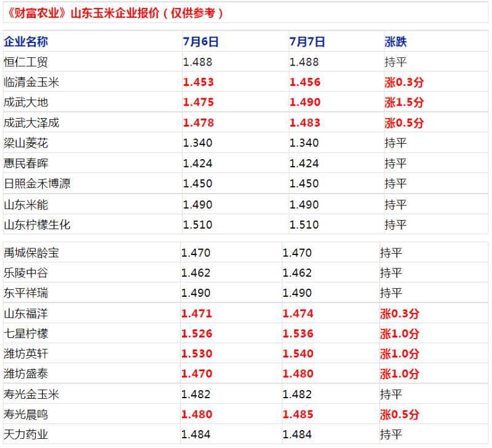Click 临清金玉米 July 7 price 1.456

pos(304,82)
